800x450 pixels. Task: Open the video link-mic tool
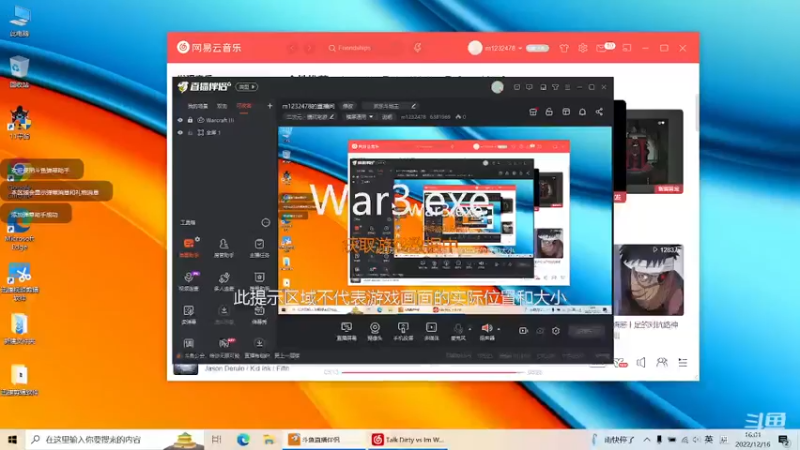pos(189,281)
